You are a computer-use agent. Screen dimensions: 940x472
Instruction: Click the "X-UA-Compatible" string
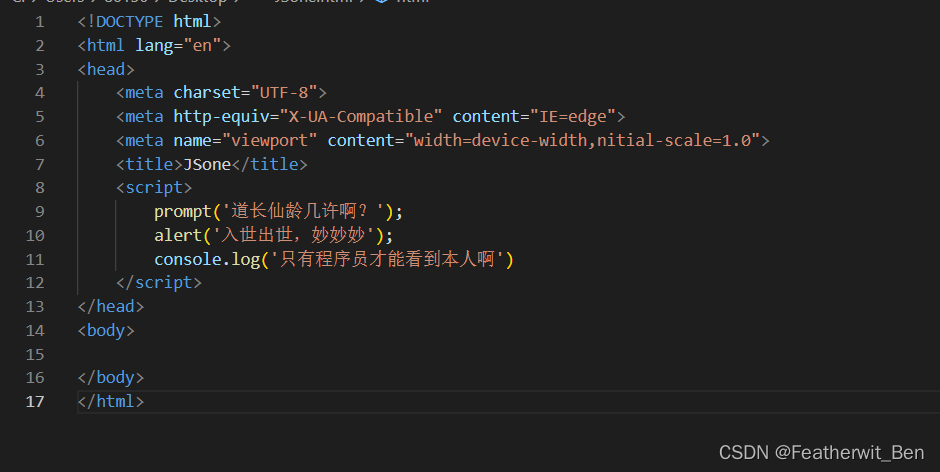pos(361,116)
